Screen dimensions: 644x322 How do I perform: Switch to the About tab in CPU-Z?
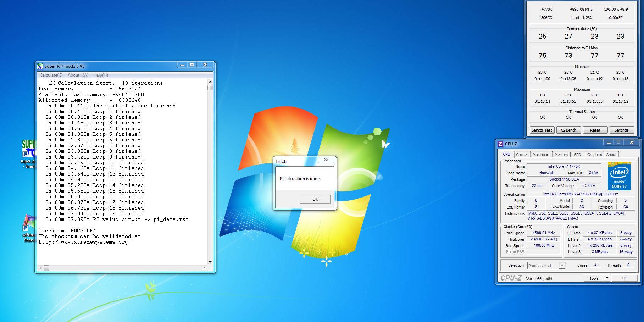[x=611, y=155]
